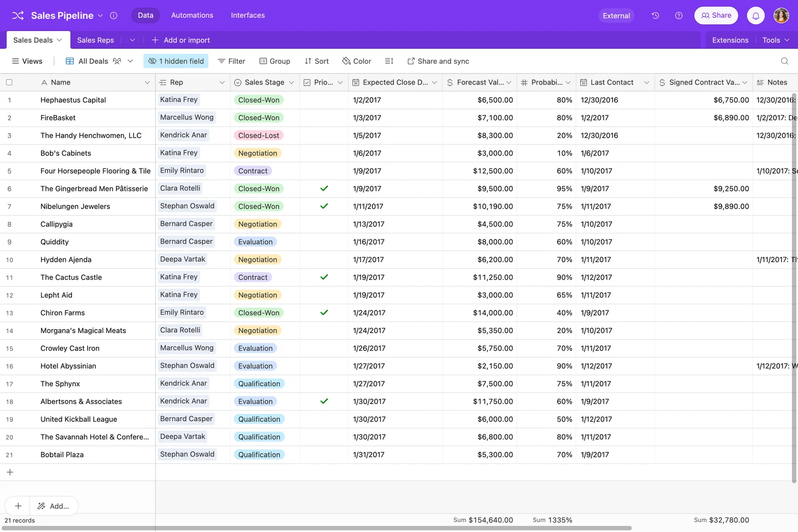Uncheck priority for Chiron Farms

[324, 313]
